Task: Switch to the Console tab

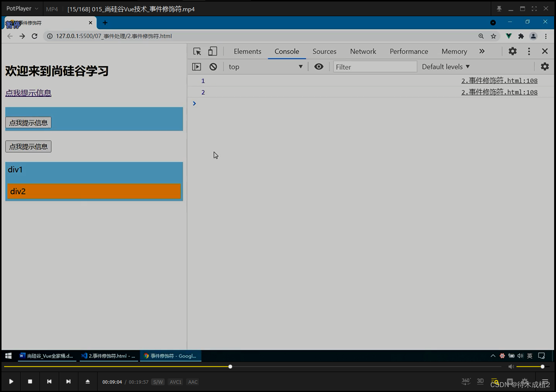Action: (287, 51)
